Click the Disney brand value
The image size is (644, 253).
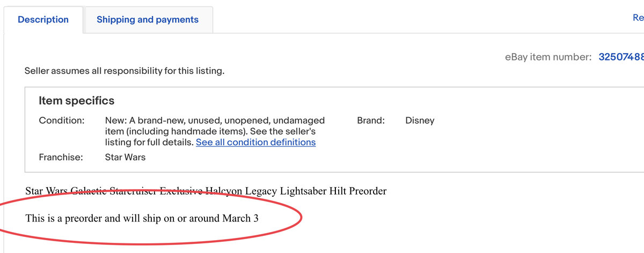pos(420,121)
